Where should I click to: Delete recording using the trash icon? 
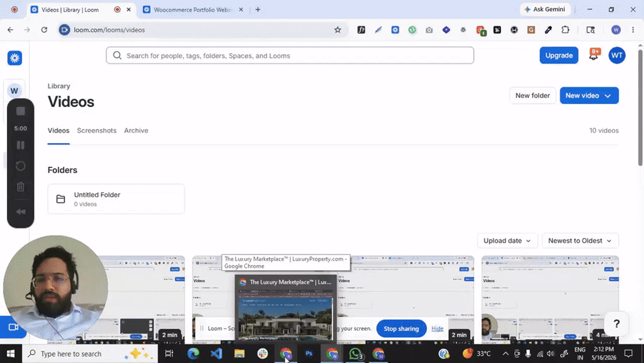pos(21,186)
